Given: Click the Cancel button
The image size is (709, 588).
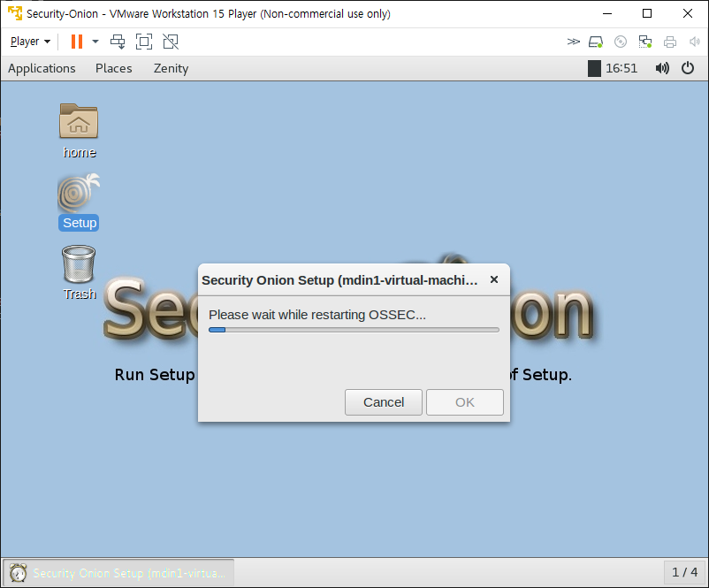Looking at the screenshot, I should click(384, 402).
